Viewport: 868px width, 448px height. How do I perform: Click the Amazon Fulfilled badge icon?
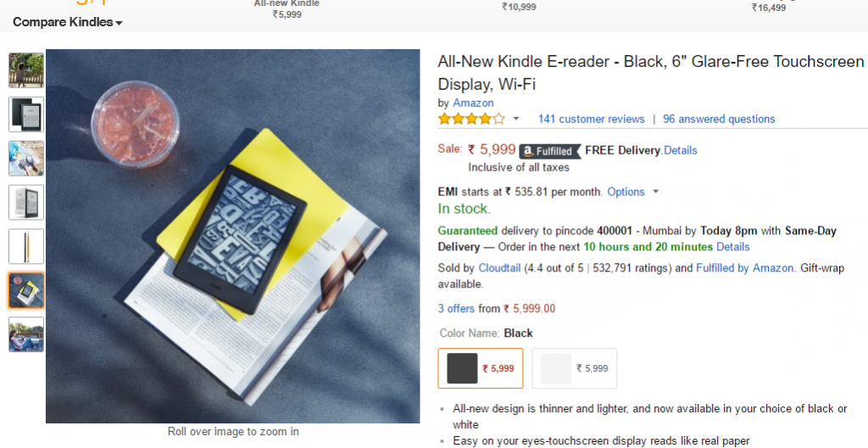pyautogui.click(x=549, y=151)
